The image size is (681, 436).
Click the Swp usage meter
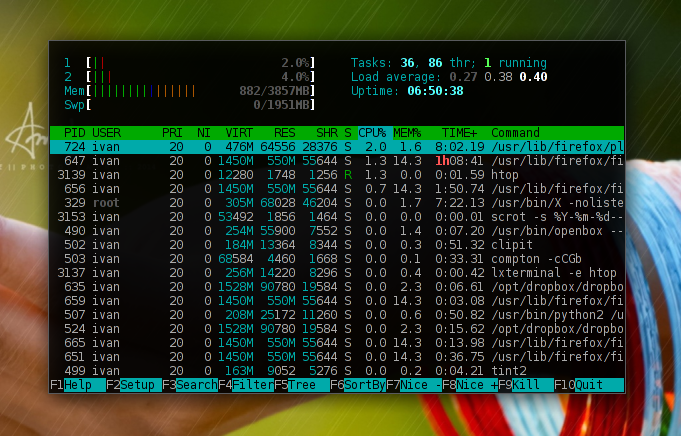(200, 105)
